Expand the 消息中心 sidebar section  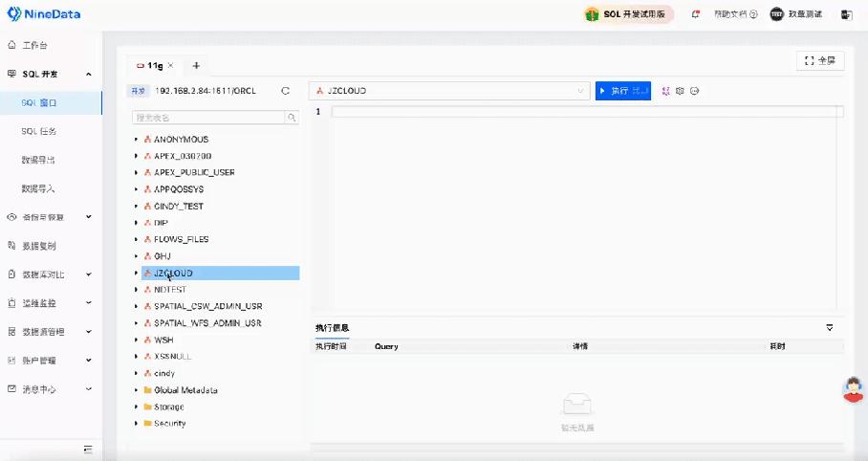pyautogui.click(x=89, y=389)
